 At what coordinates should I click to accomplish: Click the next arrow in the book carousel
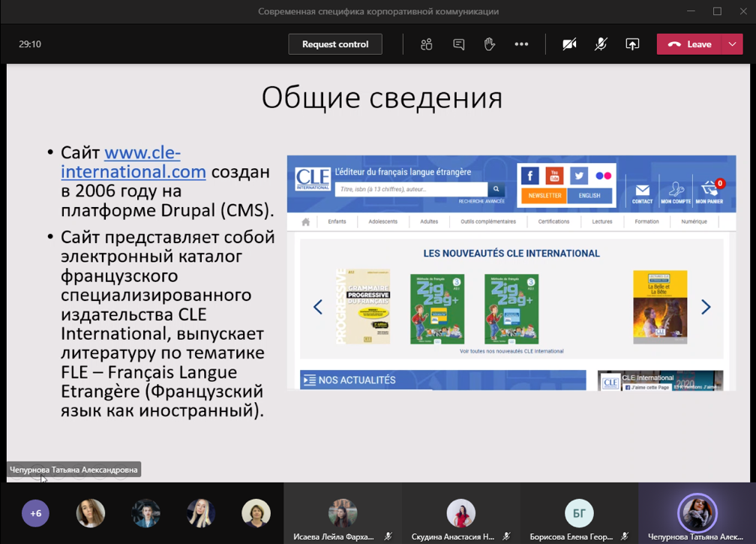tap(705, 307)
